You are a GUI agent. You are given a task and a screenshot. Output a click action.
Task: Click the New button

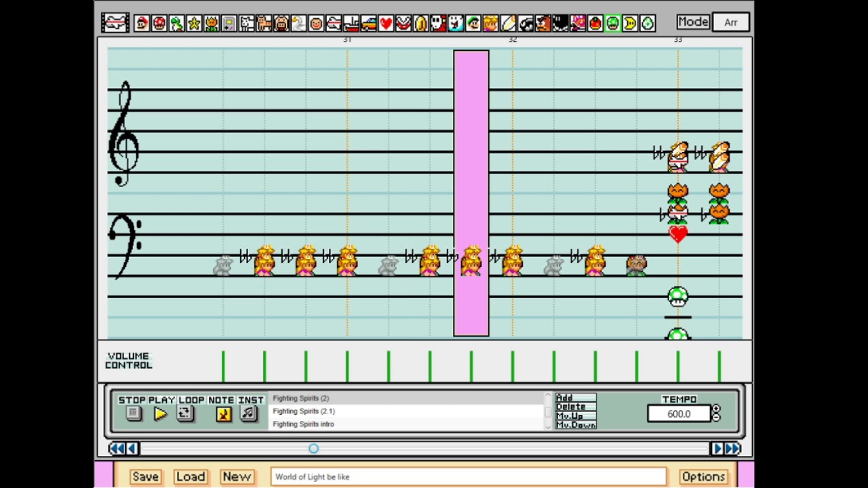[x=237, y=476]
